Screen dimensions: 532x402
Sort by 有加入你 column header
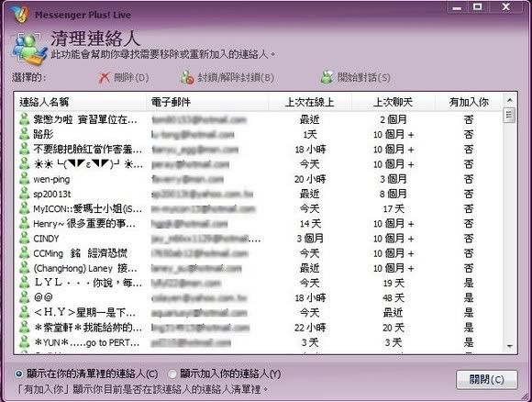(x=469, y=102)
